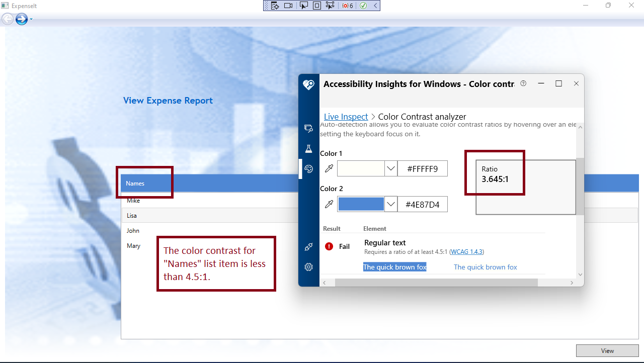Open the XAML errors indicator showing 6
The height and width of the screenshot is (363, 644).
coord(346,6)
